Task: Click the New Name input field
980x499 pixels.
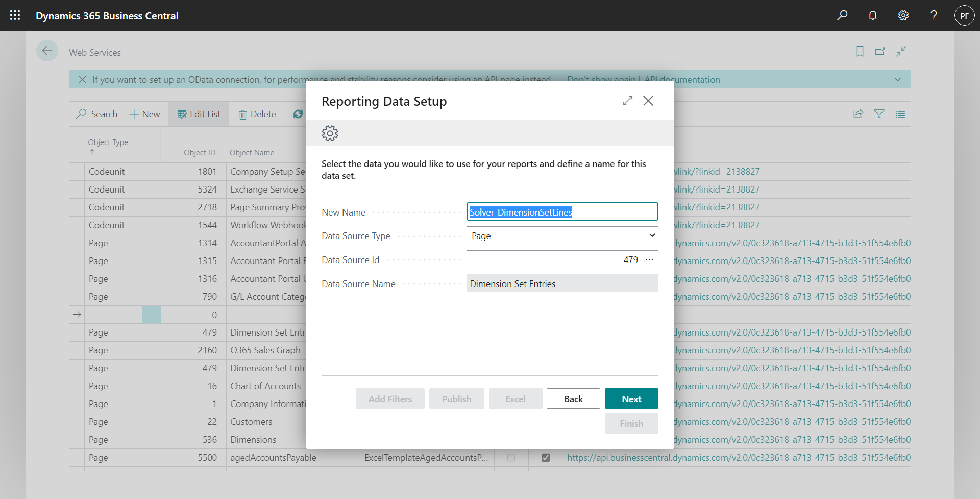Action: (x=562, y=212)
